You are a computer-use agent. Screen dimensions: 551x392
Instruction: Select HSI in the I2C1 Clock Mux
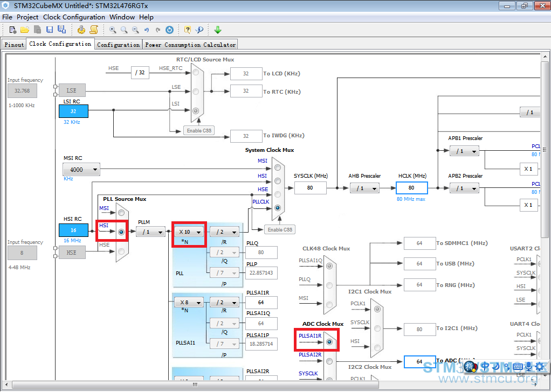(377, 347)
